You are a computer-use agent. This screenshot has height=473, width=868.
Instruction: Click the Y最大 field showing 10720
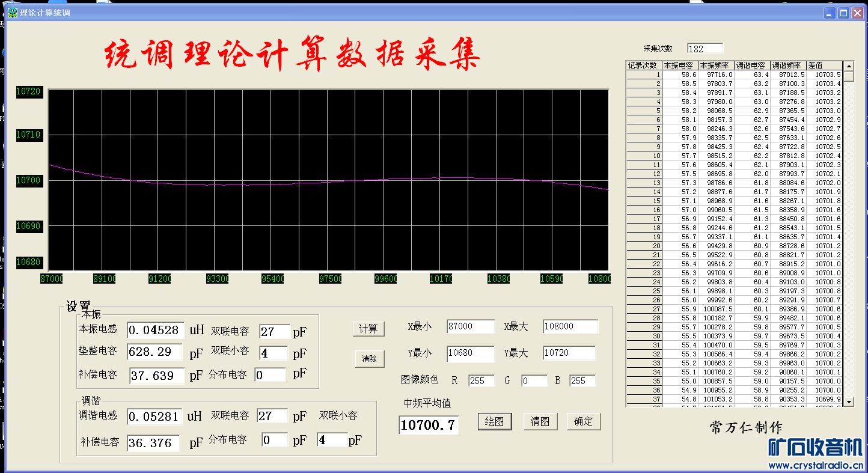point(569,353)
